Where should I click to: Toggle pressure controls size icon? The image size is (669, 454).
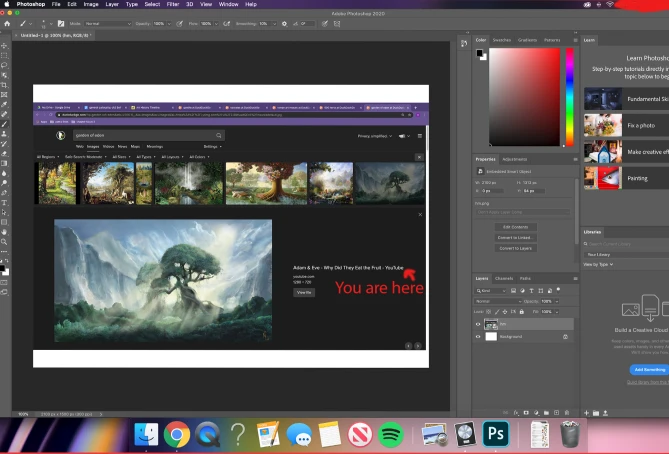pyautogui.click(x=325, y=24)
